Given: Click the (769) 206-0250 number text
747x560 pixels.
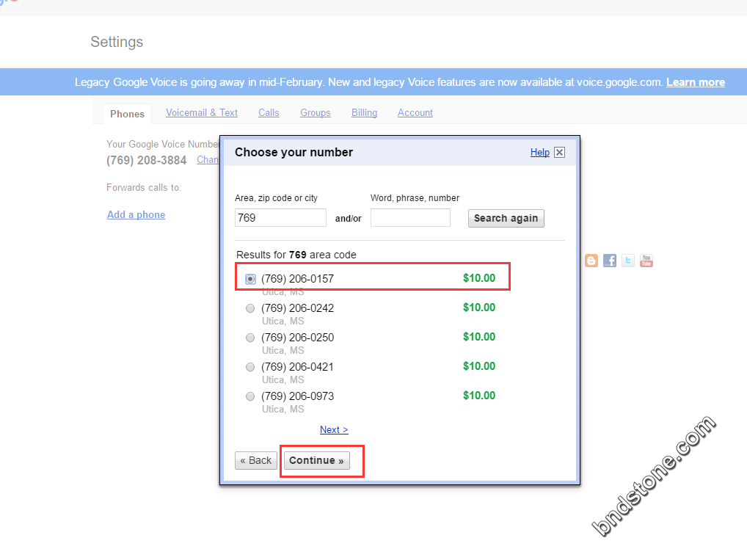Looking at the screenshot, I should (298, 338).
